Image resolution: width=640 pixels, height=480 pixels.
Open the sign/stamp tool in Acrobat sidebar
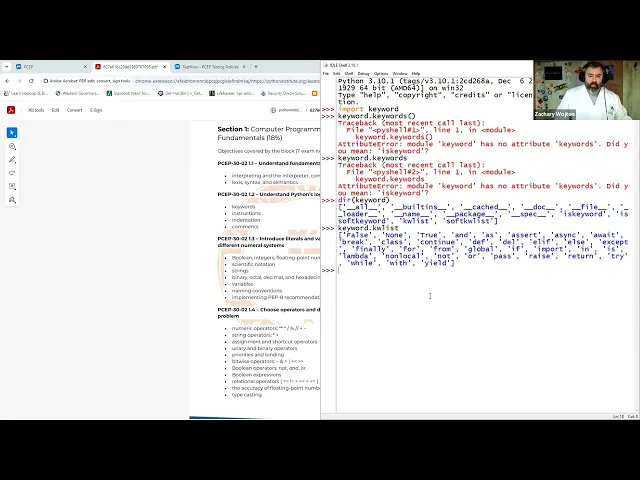tap(12, 200)
